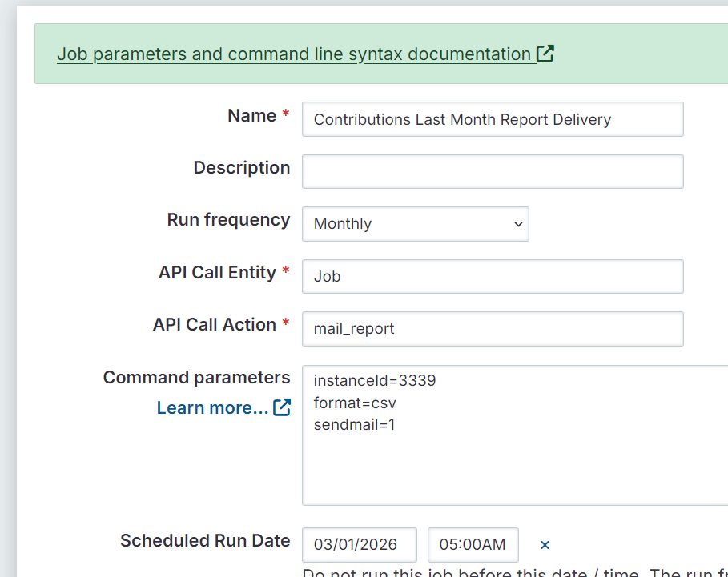
Task: Clear the scheduled run date with ×
Action: 545,545
